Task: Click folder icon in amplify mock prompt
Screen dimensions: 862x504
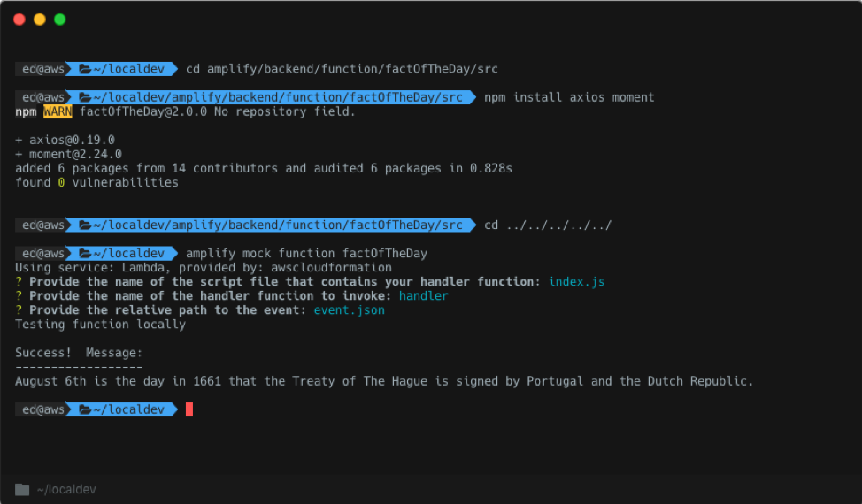Action: tap(85, 254)
